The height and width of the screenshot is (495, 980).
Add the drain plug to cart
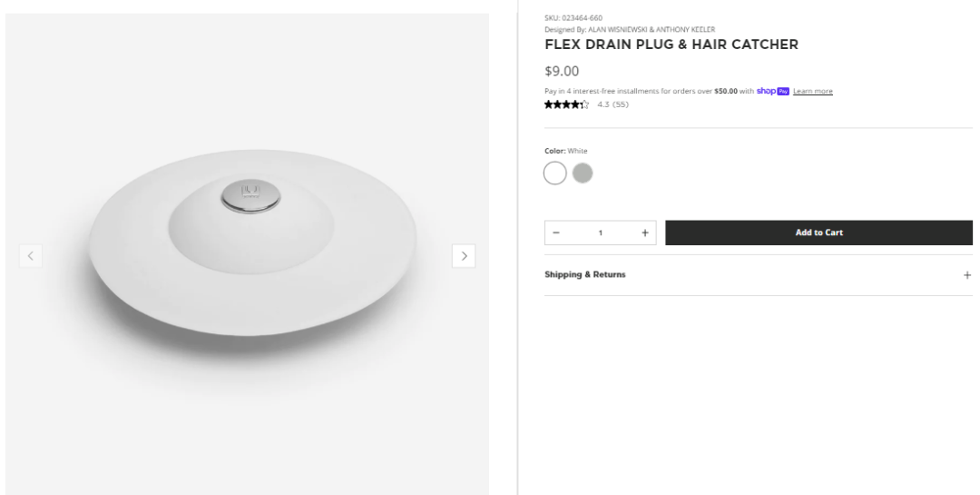coord(818,233)
